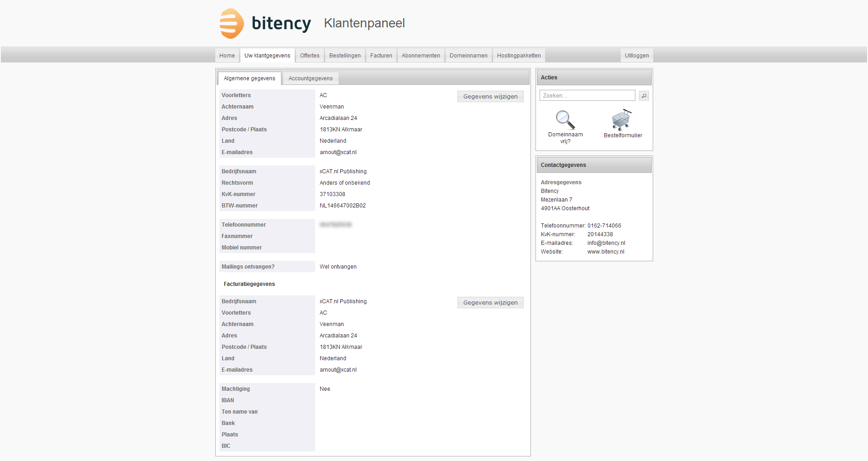Select Uw klantgegevens menu item
The image size is (868, 461).
click(267, 56)
